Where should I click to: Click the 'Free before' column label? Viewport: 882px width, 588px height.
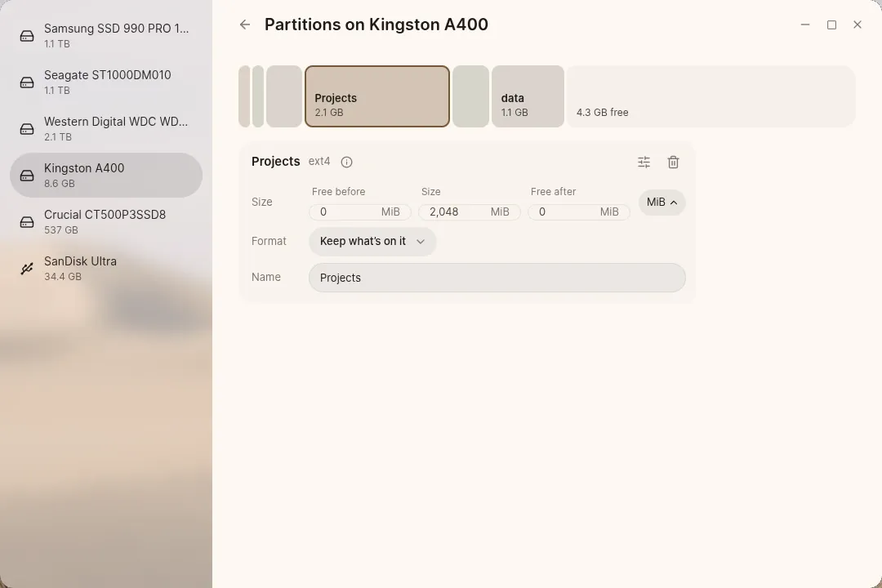pos(339,192)
